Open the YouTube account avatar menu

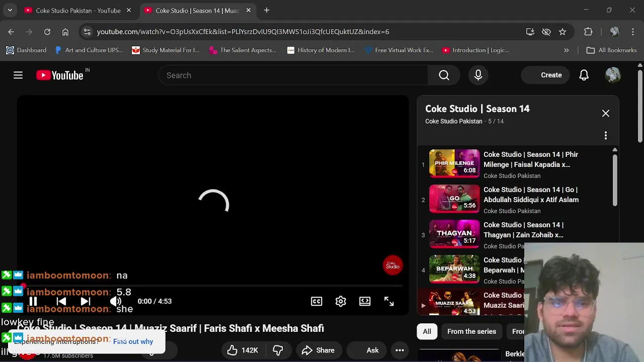coord(613,75)
